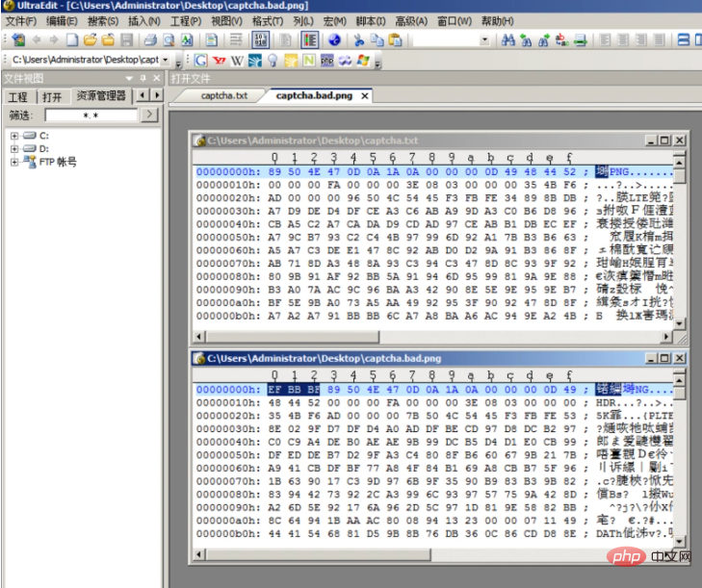This screenshot has width=702, height=588.
Task: Click the Cut scissors icon
Action: (359, 40)
